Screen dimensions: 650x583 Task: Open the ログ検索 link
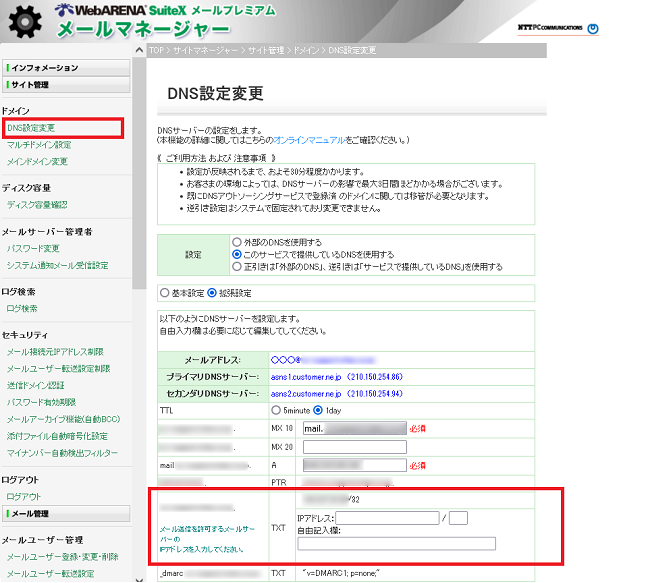(22, 308)
